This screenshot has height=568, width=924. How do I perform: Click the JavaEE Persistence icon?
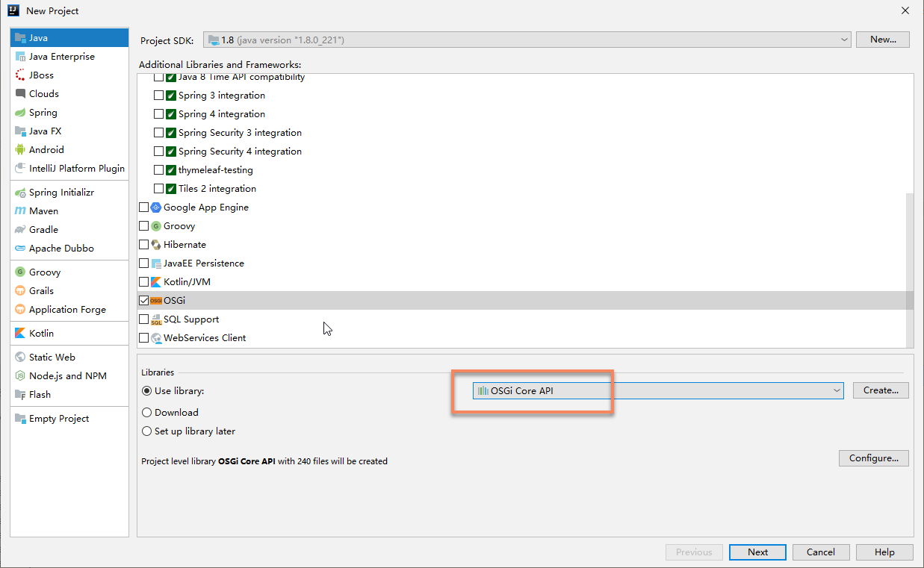pos(156,263)
